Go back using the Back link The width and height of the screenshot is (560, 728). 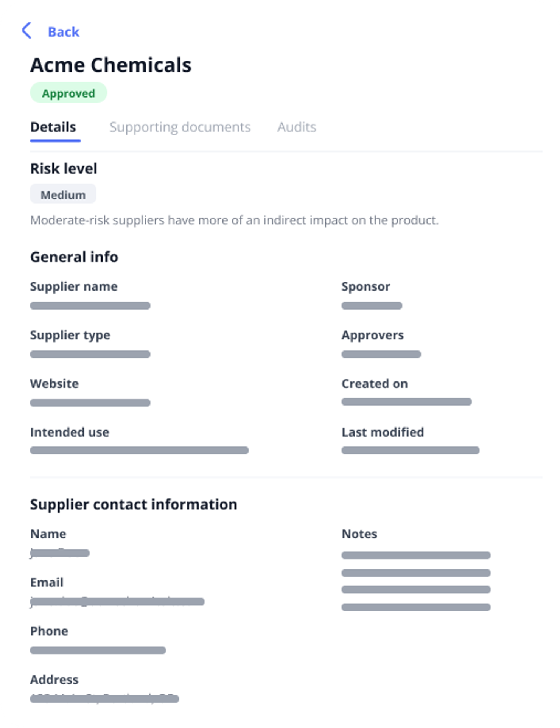coord(64,32)
